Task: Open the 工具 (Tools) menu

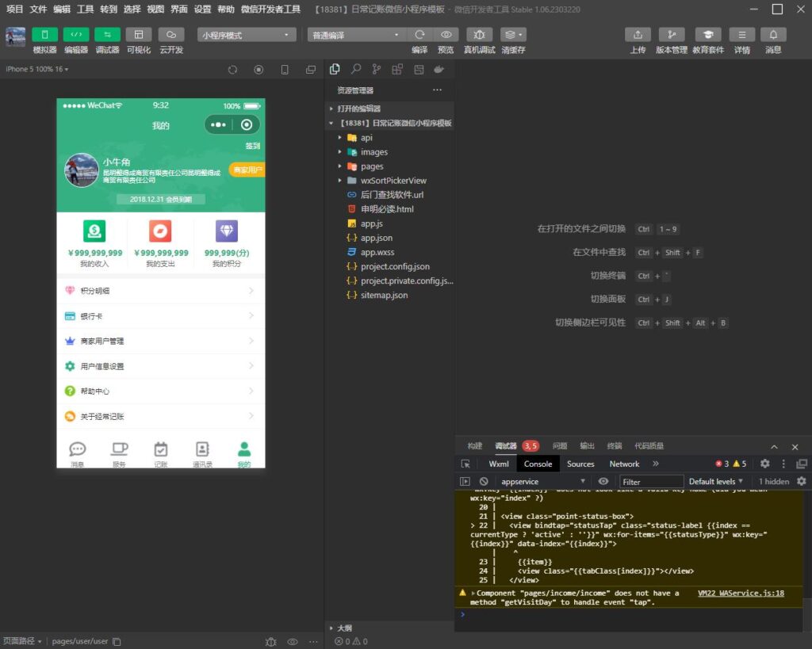Action: tap(85, 10)
